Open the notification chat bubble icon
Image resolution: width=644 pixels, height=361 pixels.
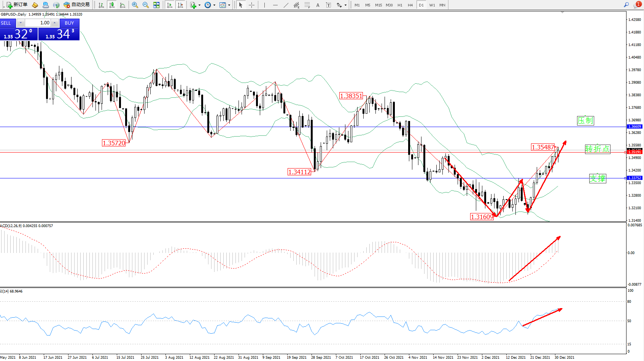coord(637,5)
